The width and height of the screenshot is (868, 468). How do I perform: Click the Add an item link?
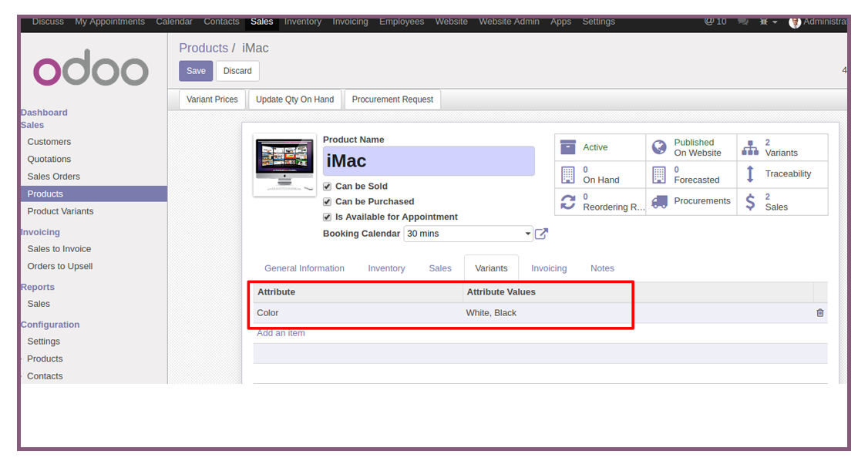click(x=281, y=333)
